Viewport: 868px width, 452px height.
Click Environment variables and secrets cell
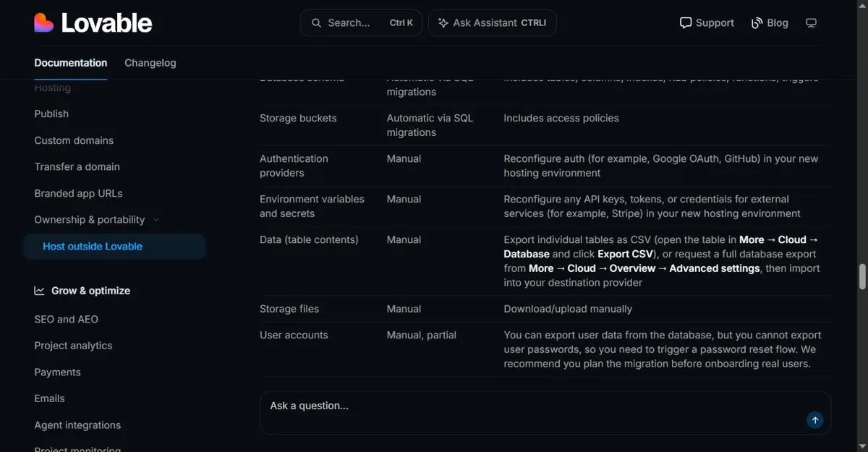312,206
